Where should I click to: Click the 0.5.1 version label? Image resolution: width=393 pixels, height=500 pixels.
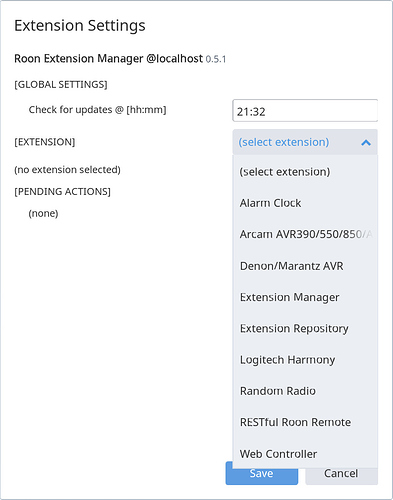point(216,59)
